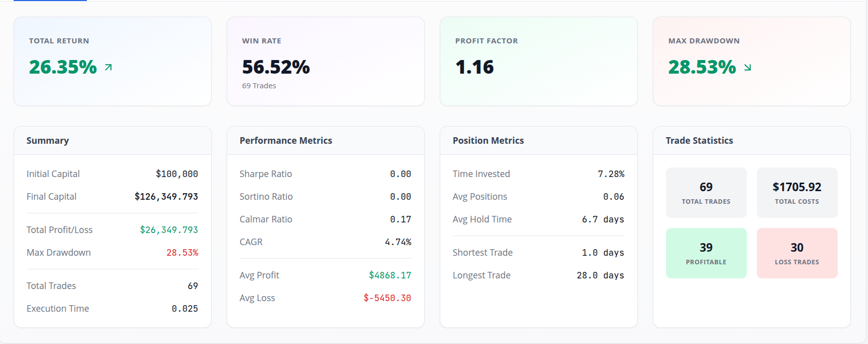
Task: Click the Performance Metrics panel heading
Action: coord(286,141)
